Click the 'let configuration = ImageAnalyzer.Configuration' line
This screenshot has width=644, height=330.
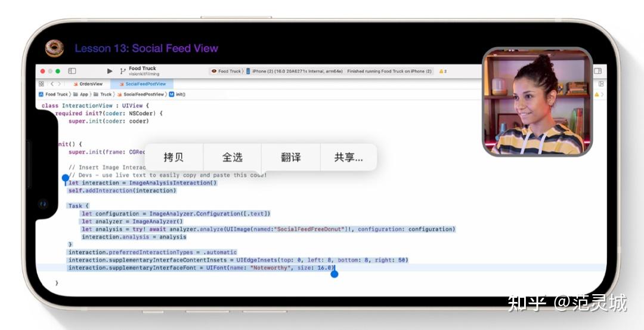click(x=176, y=214)
